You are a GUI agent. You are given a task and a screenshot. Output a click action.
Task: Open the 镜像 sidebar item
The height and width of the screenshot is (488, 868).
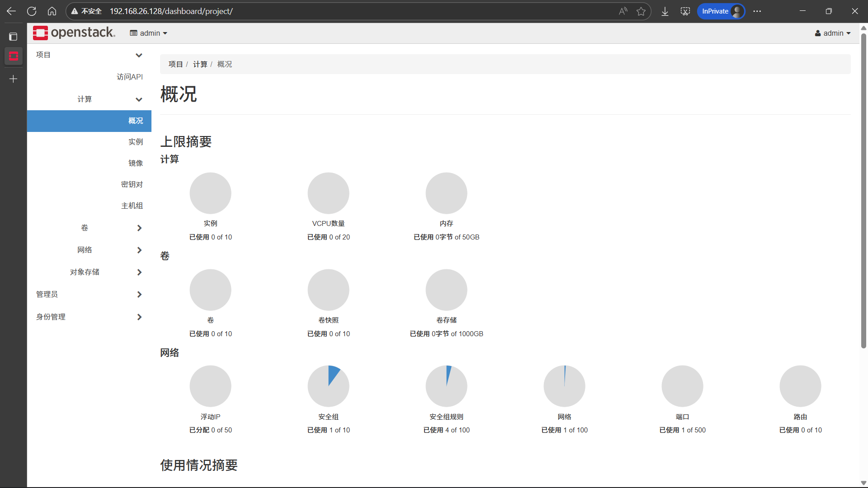[x=135, y=163]
